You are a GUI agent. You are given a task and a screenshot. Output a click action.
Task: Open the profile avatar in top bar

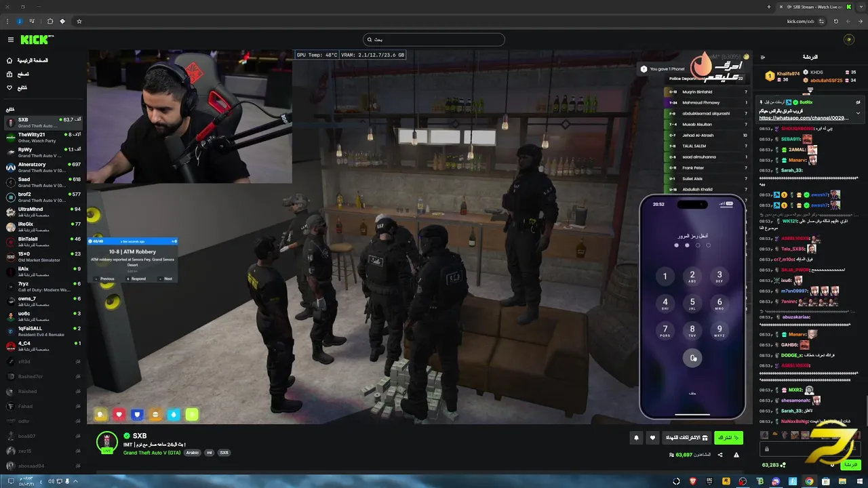coord(848,40)
